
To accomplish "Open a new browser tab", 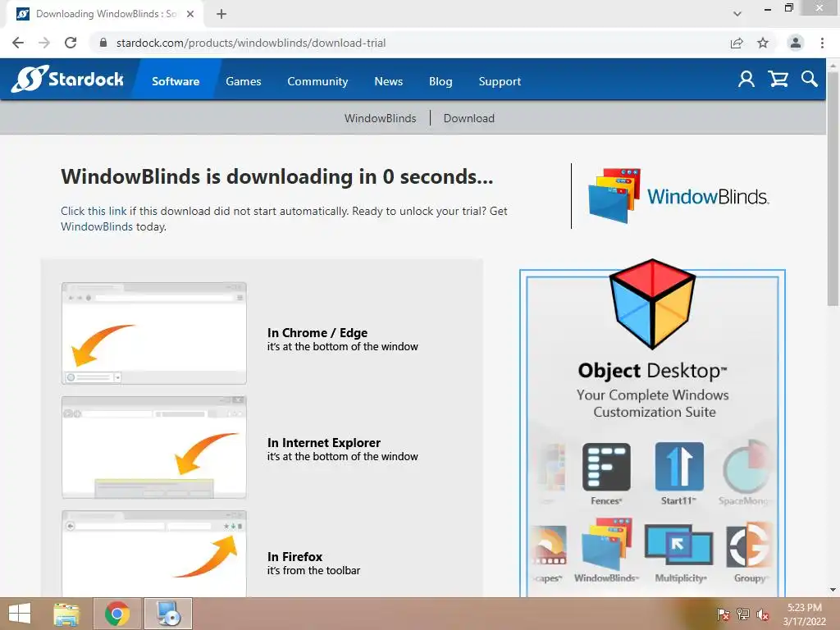I will pyautogui.click(x=221, y=14).
